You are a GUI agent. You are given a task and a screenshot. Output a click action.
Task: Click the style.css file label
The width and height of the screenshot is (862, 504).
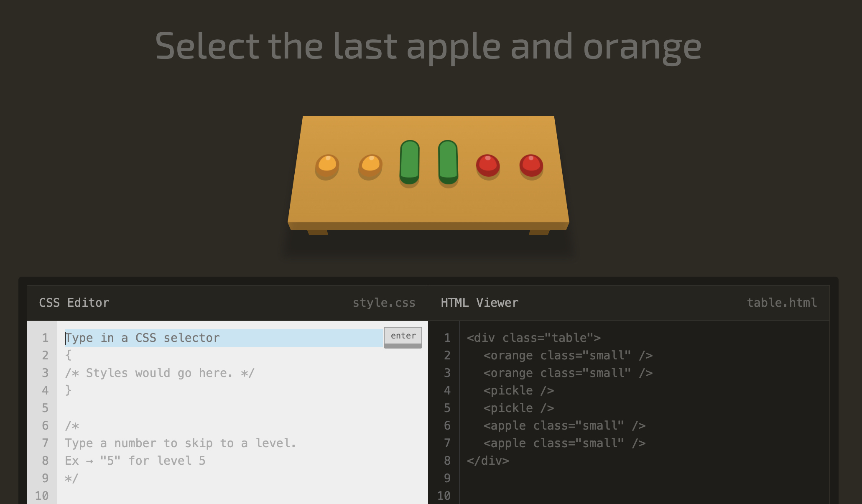click(x=384, y=303)
